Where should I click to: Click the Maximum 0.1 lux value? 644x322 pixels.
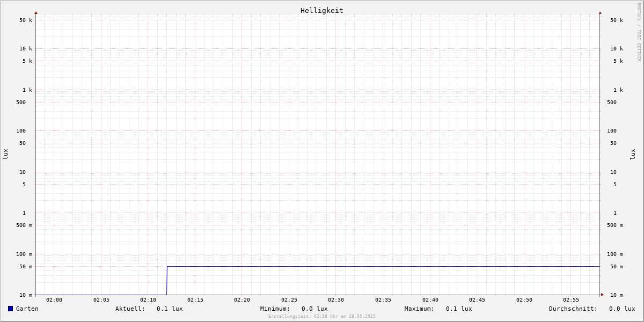(459, 309)
